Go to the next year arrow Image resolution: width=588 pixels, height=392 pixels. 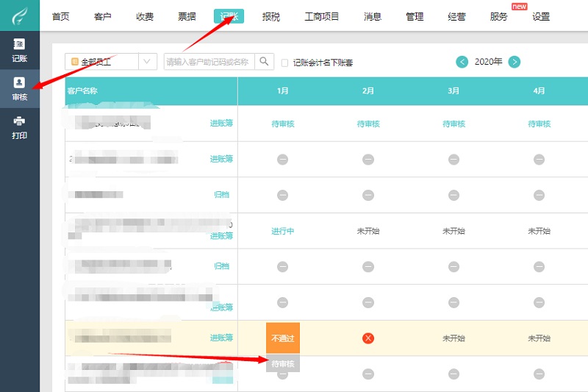point(514,62)
